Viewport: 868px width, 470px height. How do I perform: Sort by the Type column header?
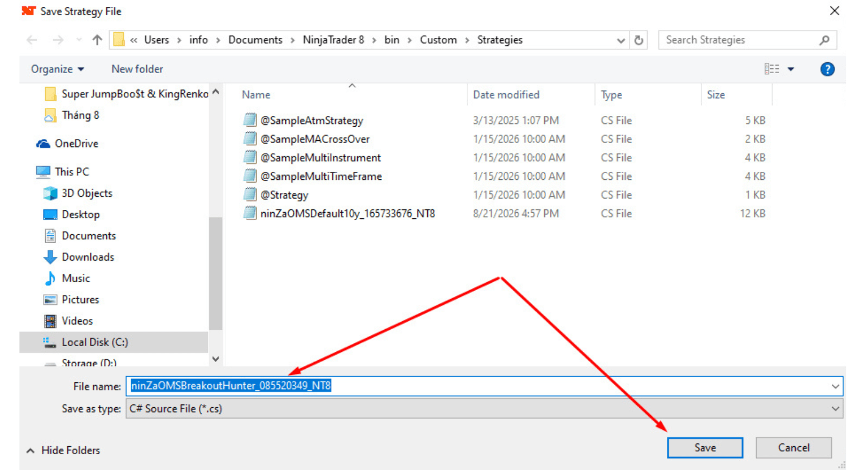611,95
